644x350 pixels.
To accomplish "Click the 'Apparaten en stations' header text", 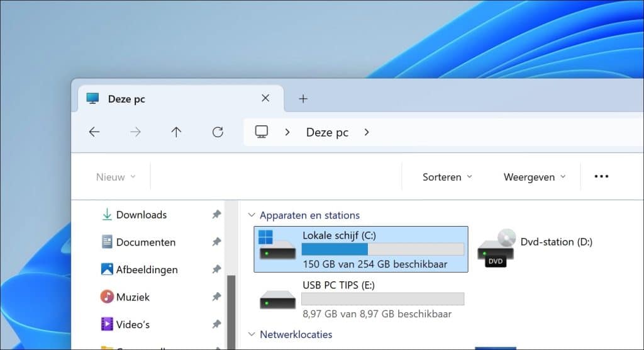I will tap(309, 215).
